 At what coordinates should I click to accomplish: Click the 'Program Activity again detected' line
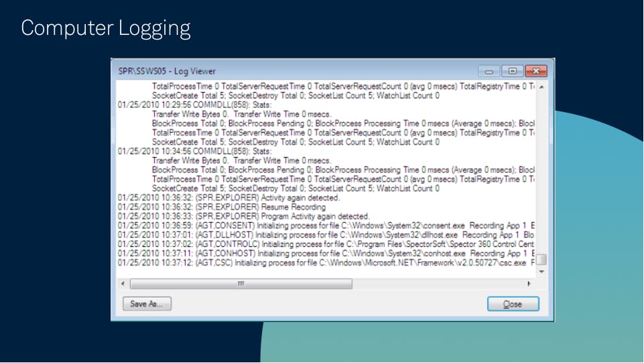[x=243, y=217]
